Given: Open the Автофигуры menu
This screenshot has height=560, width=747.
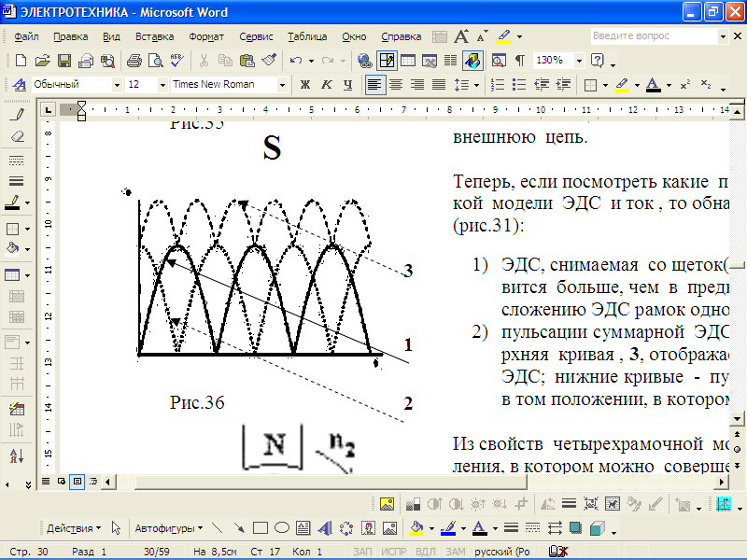Looking at the screenshot, I should click(x=169, y=528).
